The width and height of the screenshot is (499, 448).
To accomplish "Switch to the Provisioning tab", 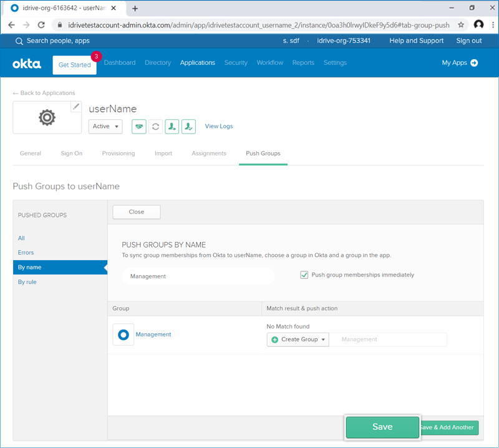I will pos(119,153).
